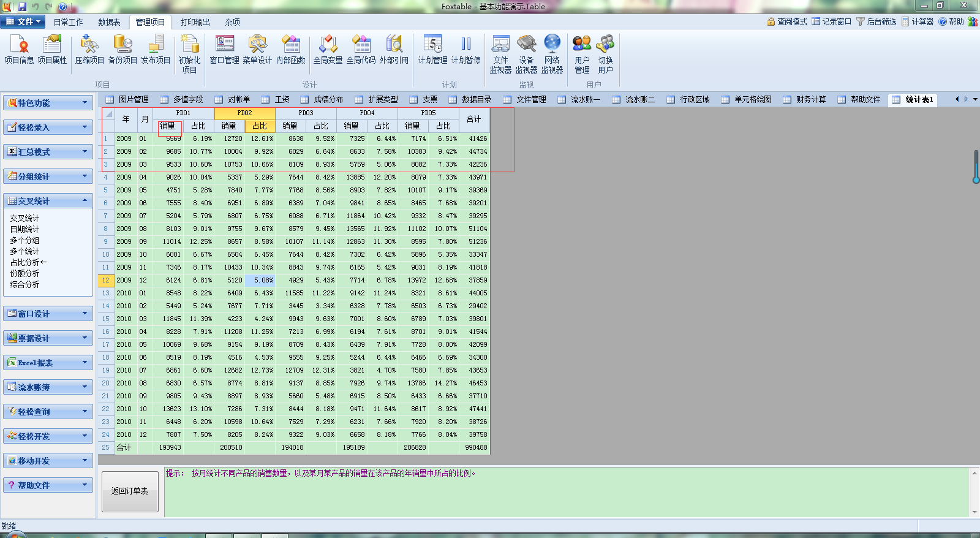The image size is (980, 538).
Task: Open the 成绩分布 table tab
Action: coord(322,99)
